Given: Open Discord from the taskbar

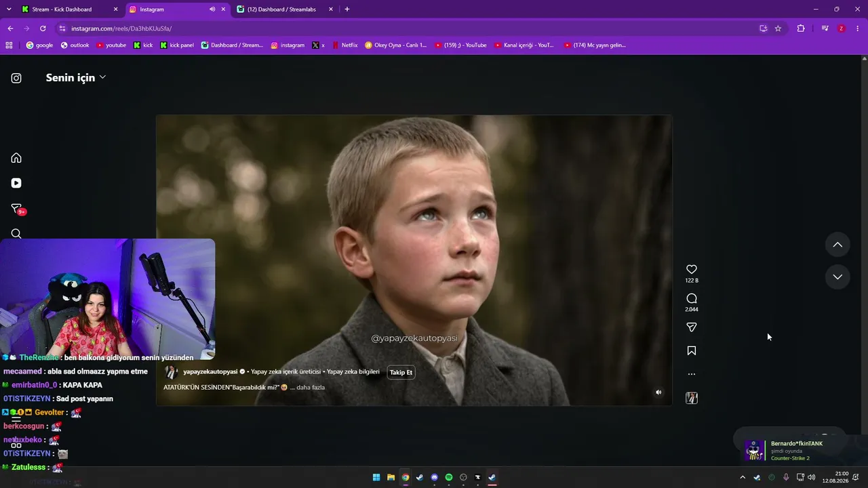Looking at the screenshot, I should pos(435,477).
